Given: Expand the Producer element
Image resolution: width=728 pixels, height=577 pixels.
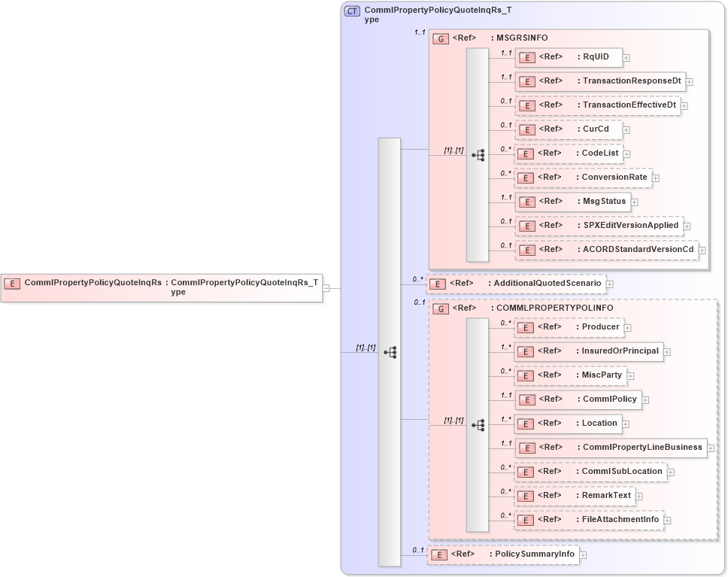Looking at the screenshot, I should tap(627, 327).
